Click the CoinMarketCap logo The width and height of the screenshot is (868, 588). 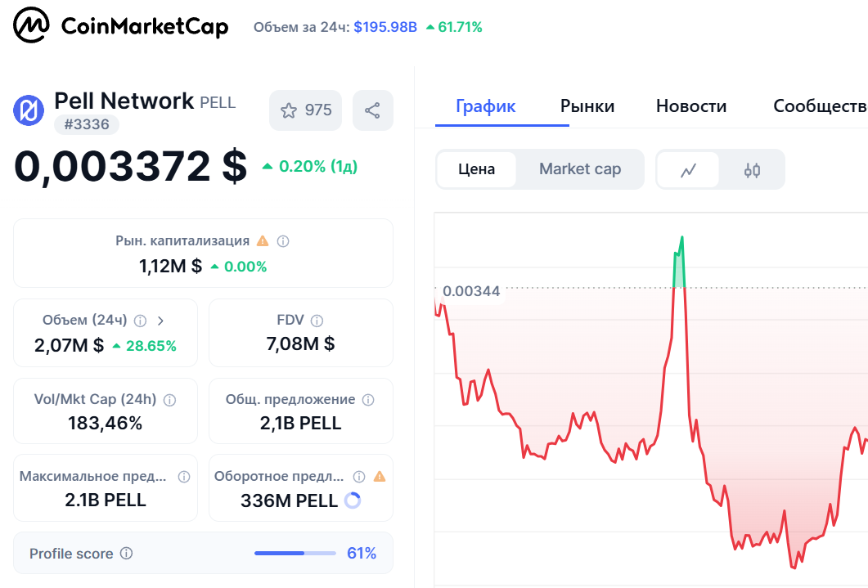pos(120,27)
